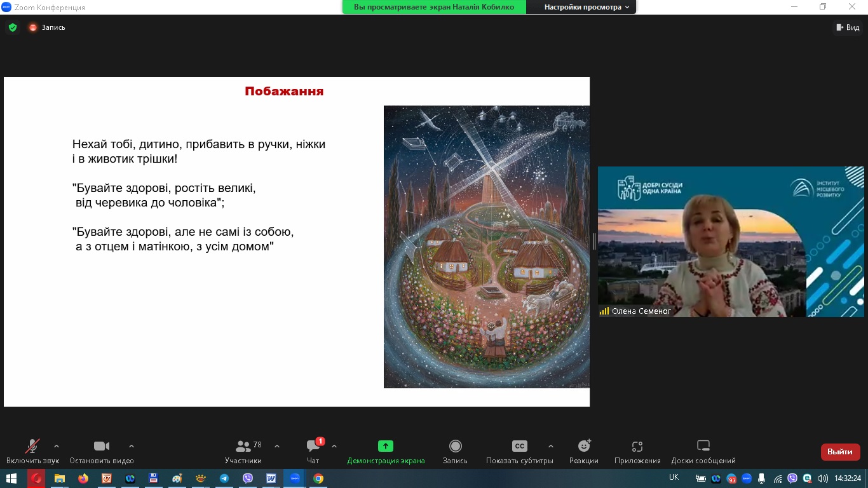The image size is (868, 488).
Task: Click the Запись record button in toolbar
Action: coord(455,447)
